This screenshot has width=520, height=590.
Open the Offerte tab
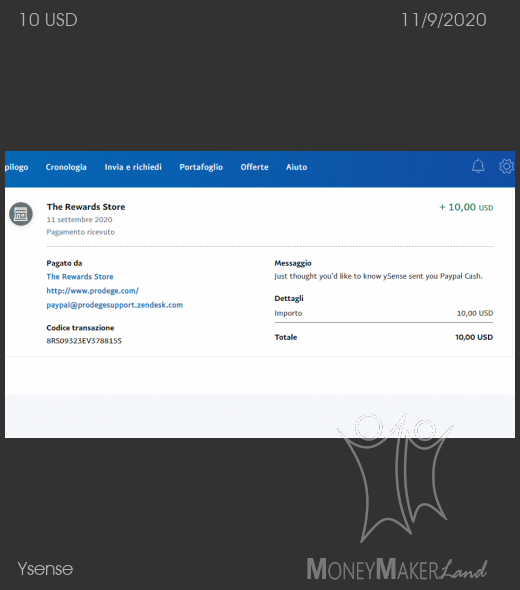[x=254, y=167]
